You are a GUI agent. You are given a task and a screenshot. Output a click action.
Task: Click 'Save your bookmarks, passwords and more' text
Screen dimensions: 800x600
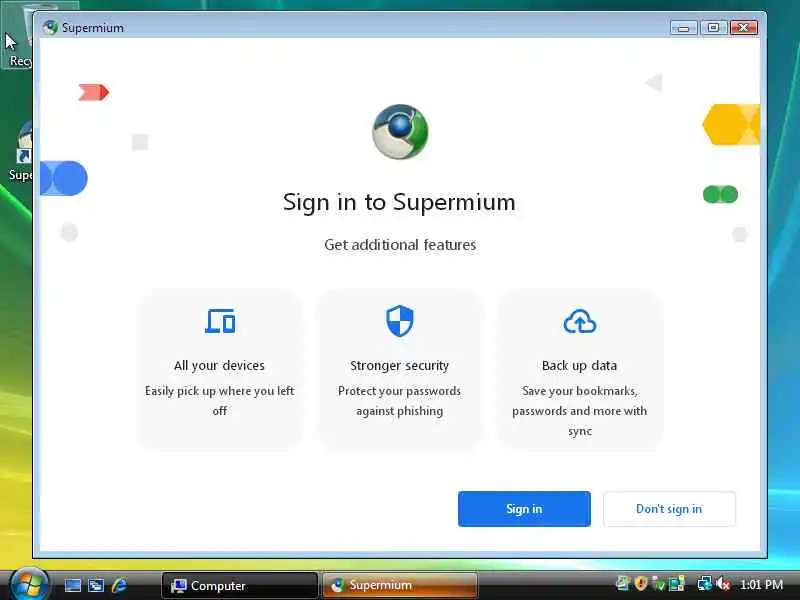click(x=580, y=411)
